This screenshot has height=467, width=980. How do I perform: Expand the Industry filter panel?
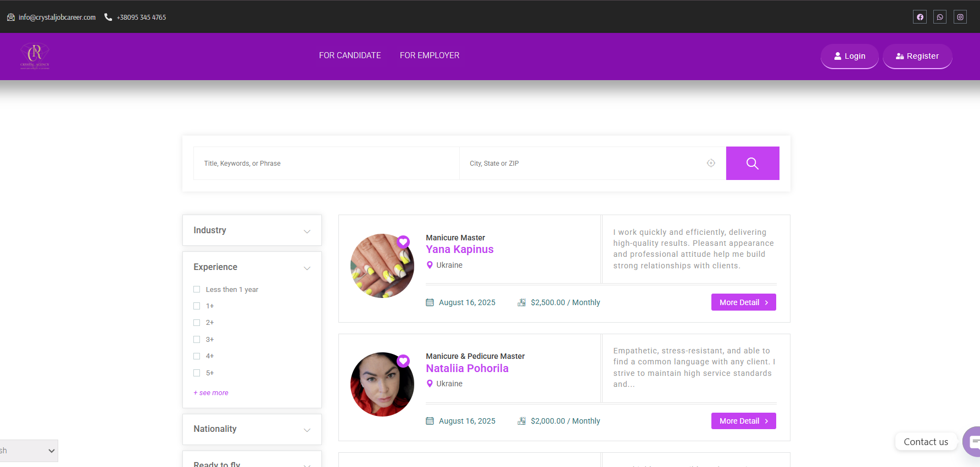coord(252,230)
